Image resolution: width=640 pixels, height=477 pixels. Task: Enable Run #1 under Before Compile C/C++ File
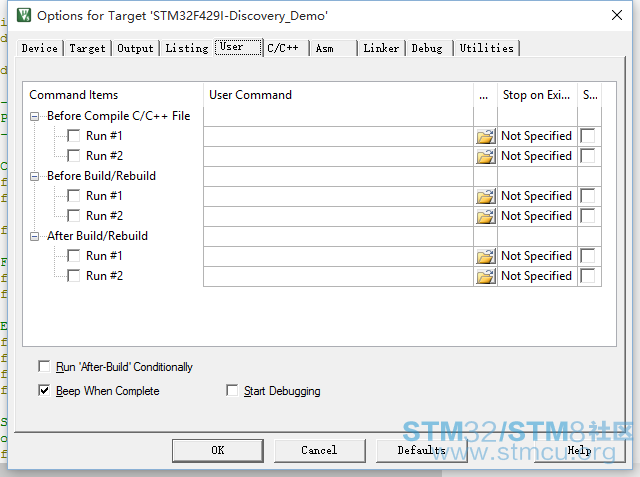[74, 136]
